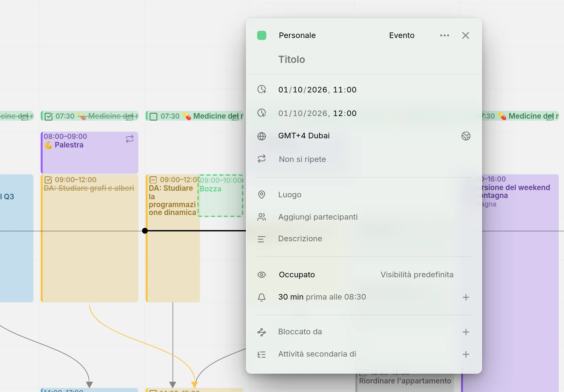This screenshot has height=392, width=564.
Task: Add an Attività secondaria di parent
Action: (x=466, y=354)
